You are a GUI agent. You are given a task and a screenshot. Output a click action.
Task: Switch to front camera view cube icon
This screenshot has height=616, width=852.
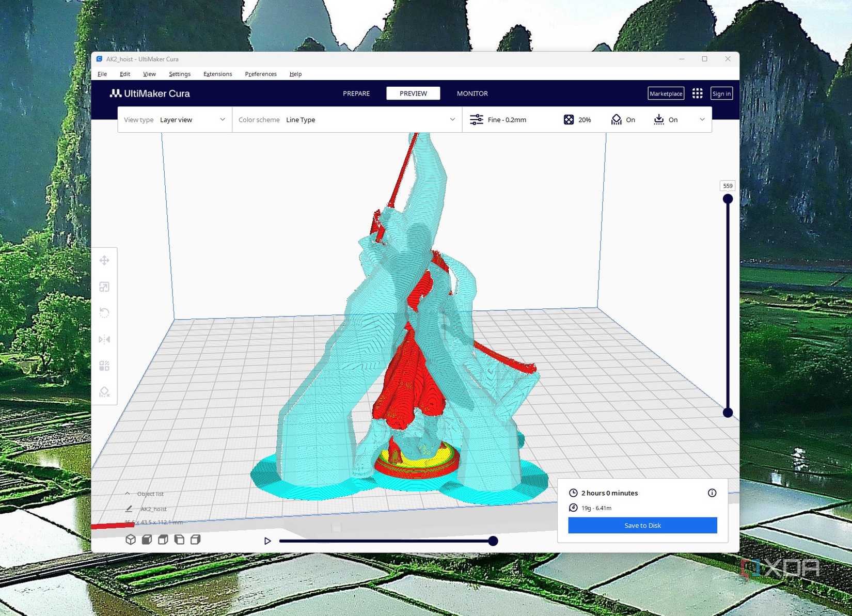(146, 540)
